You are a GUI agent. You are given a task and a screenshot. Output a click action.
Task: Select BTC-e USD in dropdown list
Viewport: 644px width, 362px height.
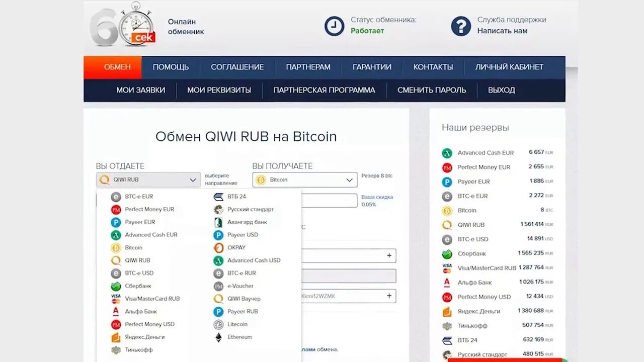(x=139, y=273)
